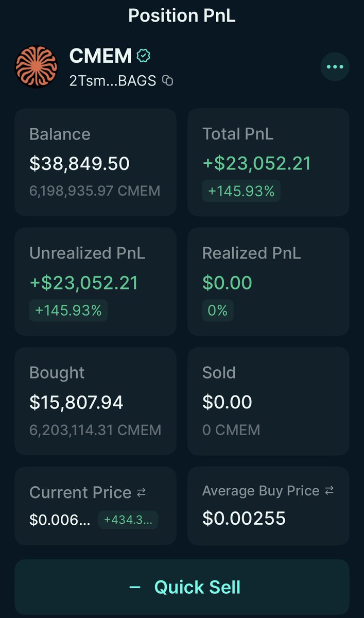Tap the CMEM token logo
This screenshot has width=364, height=618.
36,67
